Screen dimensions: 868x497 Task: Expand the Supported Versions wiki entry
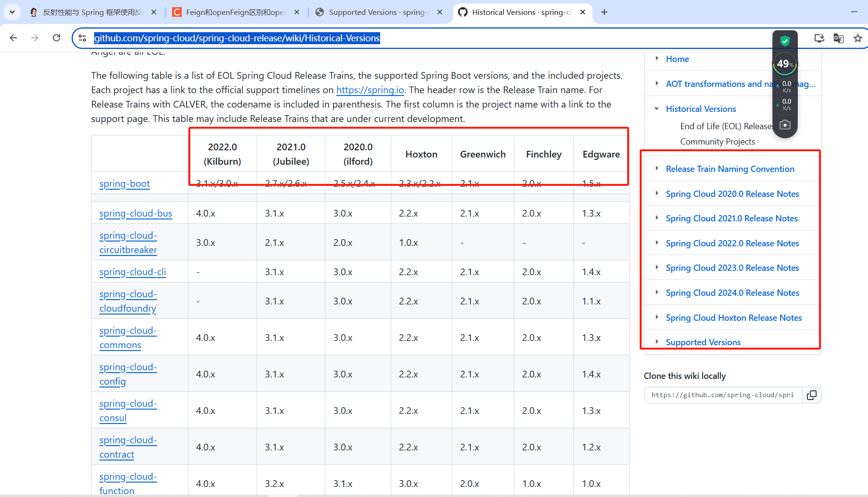[657, 342]
